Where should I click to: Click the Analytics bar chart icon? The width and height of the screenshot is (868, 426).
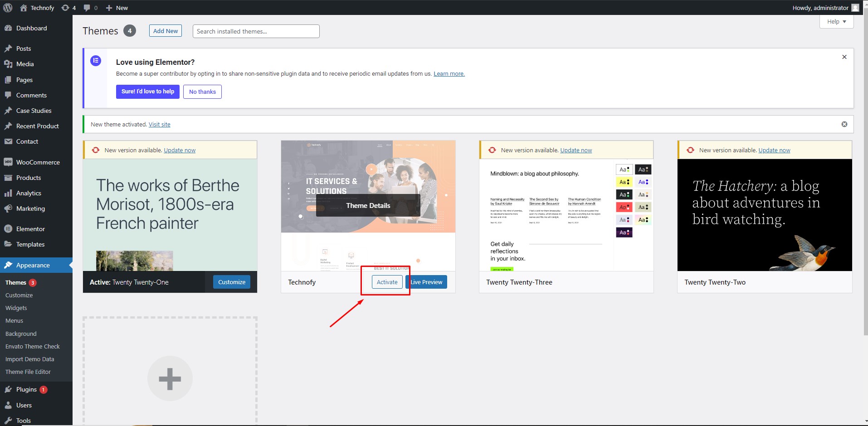coord(8,193)
